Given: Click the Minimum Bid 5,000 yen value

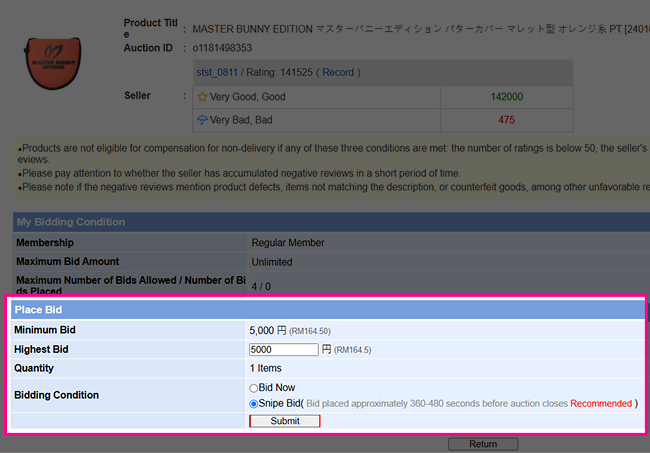Looking at the screenshot, I should pyautogui.click(x=268, y=330).
